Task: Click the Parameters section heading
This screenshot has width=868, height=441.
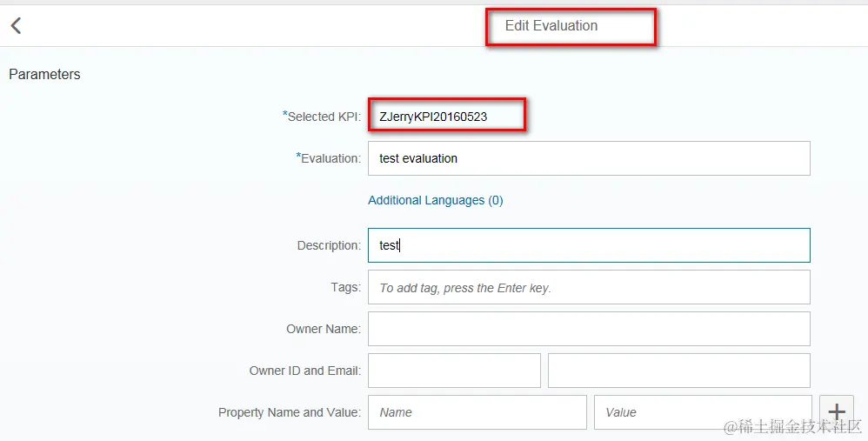Action: pyautogui.click(x=44, y=75)
